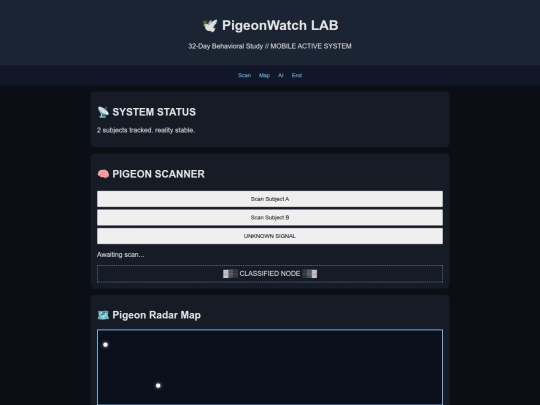Open the AI navigation link

(x=281, y=75)
